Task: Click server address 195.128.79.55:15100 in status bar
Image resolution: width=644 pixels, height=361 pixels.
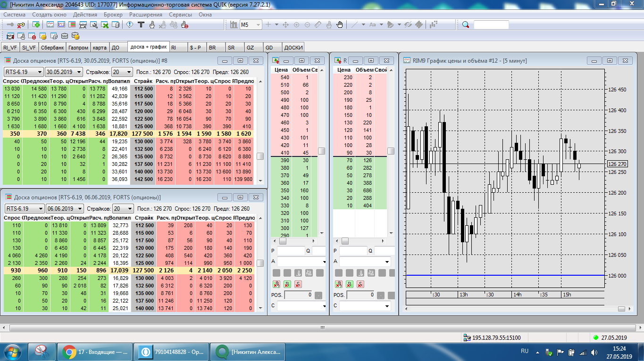Action: click(496, 338)
